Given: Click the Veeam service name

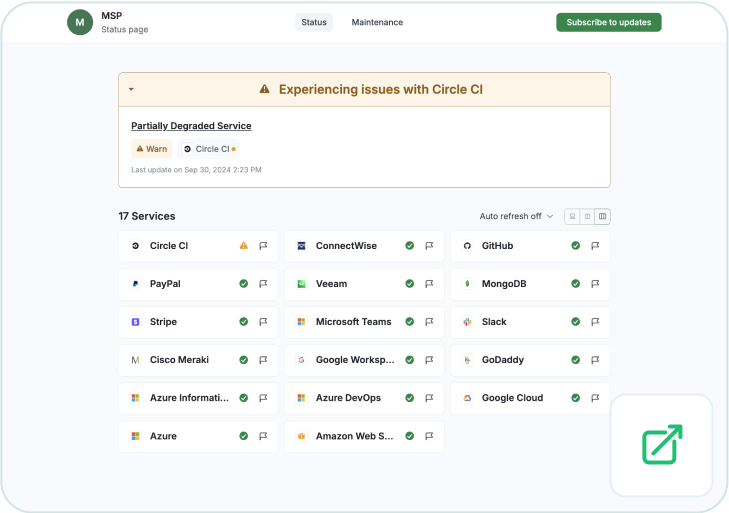Looking at the screenshot, I should coord(331,284).
